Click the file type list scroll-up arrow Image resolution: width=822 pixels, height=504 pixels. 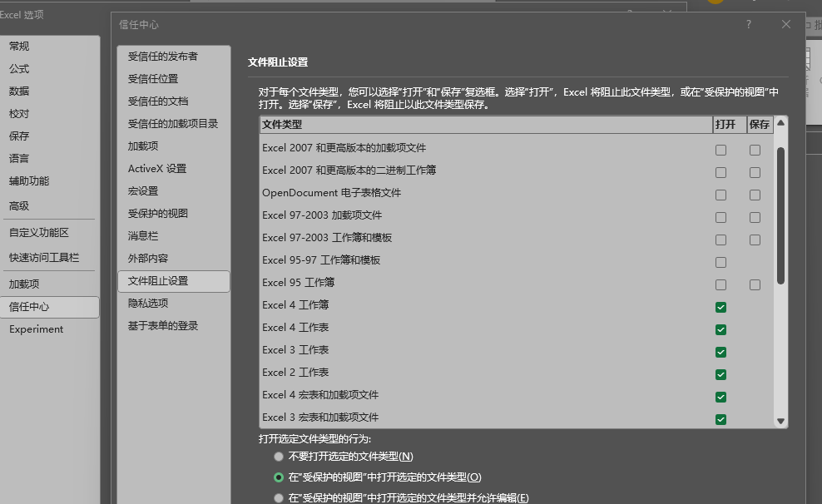(x=780, y=122)
